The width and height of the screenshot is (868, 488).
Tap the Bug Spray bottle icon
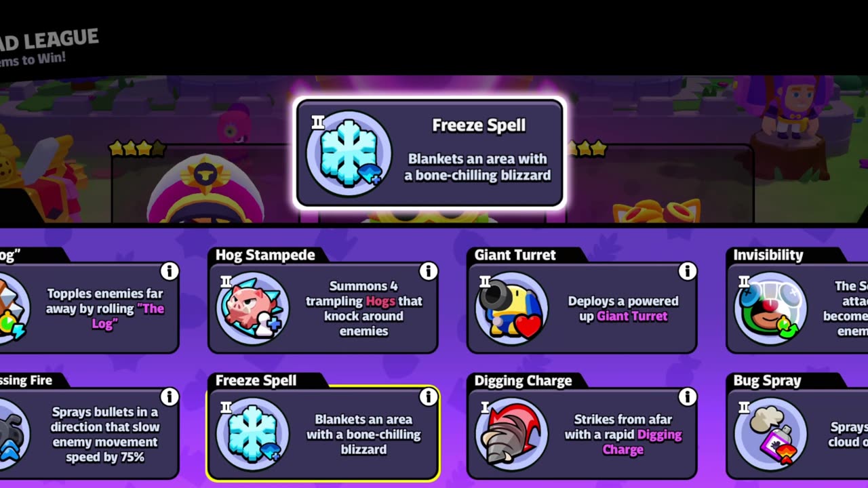pos(771,434)
